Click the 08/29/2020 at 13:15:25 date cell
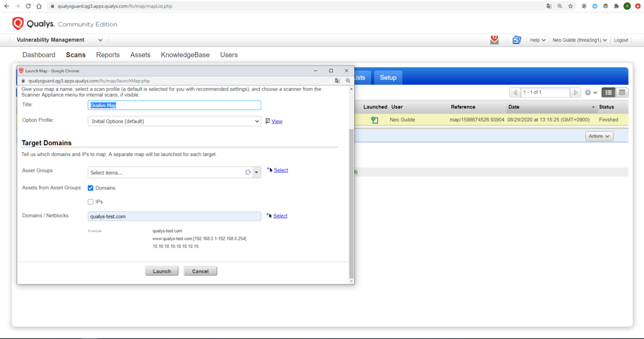The image size is (644, 339). (549, 120)
